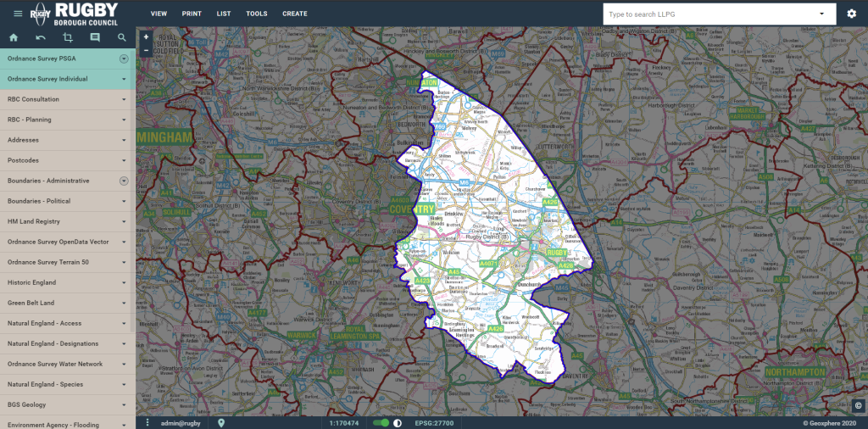Click the NORTHAMPTON label on the map
The image size is (868, 429).
click(795, 372)
